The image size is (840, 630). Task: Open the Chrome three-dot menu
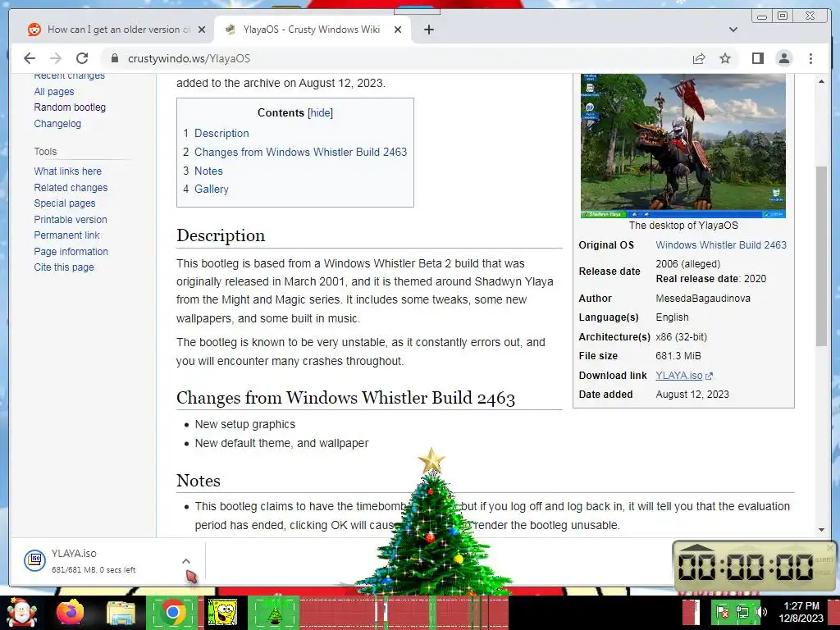(810, 58)
